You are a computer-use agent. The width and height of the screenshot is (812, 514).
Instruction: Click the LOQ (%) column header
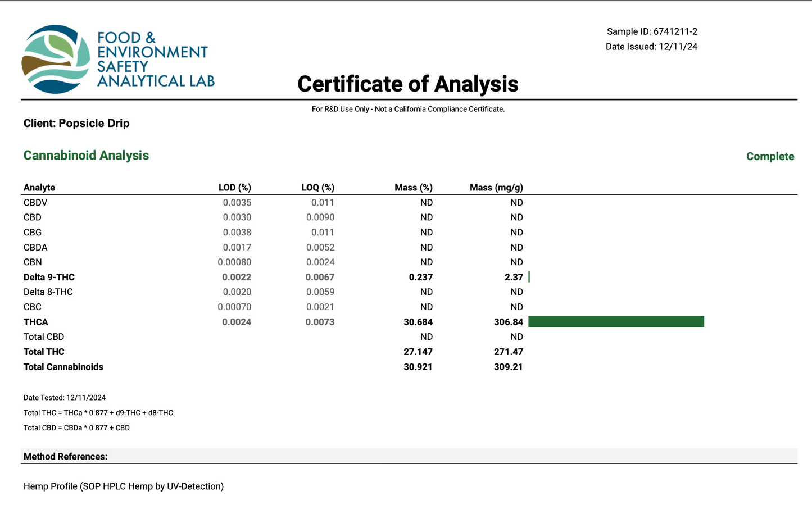pyautogui.click(x=317, y=188)
